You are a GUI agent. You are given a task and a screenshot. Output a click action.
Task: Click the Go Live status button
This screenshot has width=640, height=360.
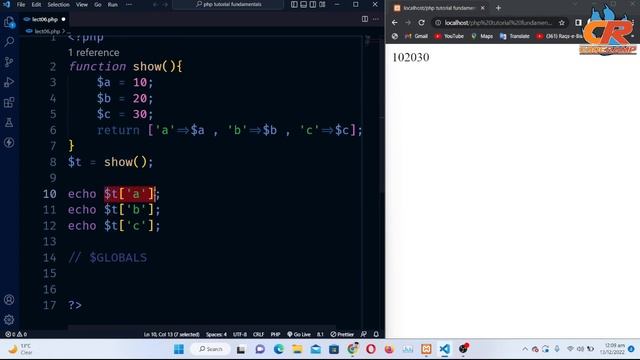click(x=299, y=334)
